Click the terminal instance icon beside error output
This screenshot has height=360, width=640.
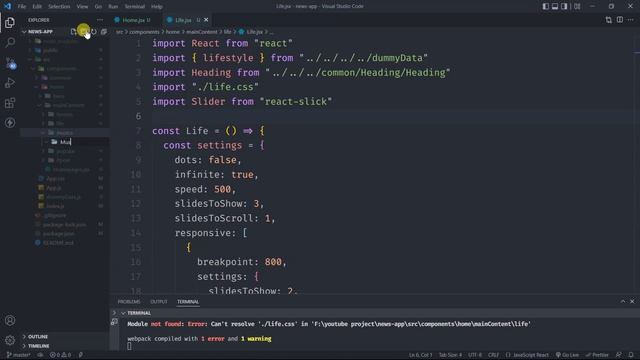[x=114, y=322]
